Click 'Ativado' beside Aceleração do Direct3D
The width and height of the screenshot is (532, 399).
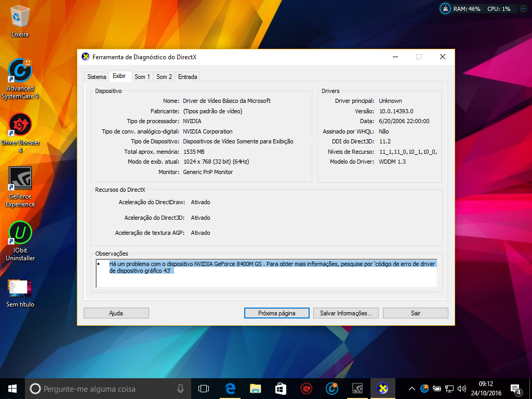coord(200,218)
